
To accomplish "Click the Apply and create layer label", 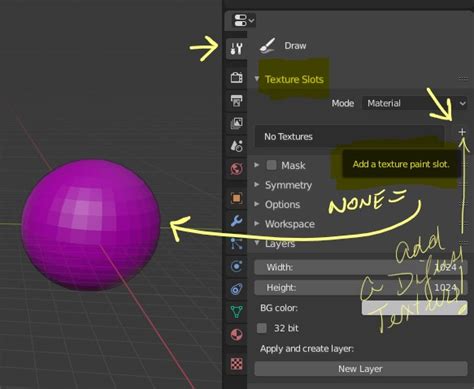I will click(307, 349).
